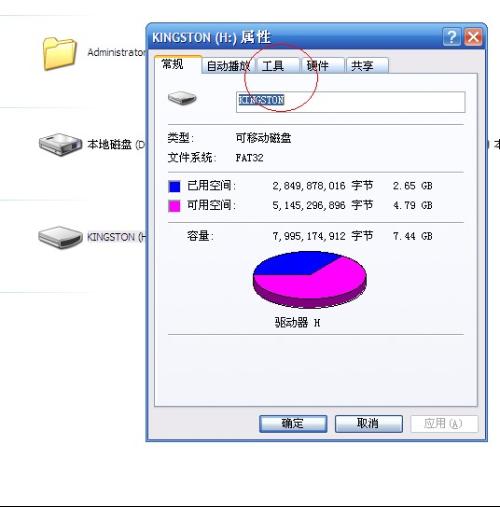Open the 自动播放 tab
500x507 pixels.
pos(228,66)
